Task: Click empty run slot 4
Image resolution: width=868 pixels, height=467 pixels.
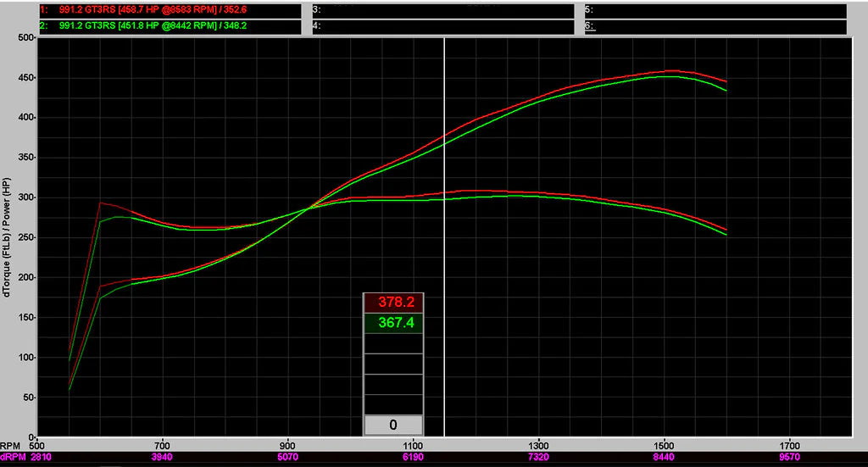Action: click(442, 26)
